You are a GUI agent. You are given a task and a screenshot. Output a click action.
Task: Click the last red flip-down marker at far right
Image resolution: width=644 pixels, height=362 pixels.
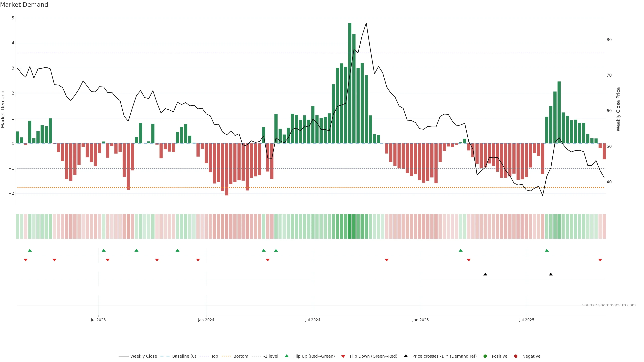pos(600,260)
